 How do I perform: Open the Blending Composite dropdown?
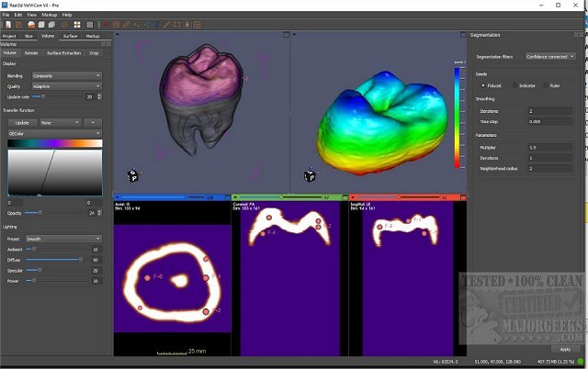pyautogui.click(x=67, y=75)
